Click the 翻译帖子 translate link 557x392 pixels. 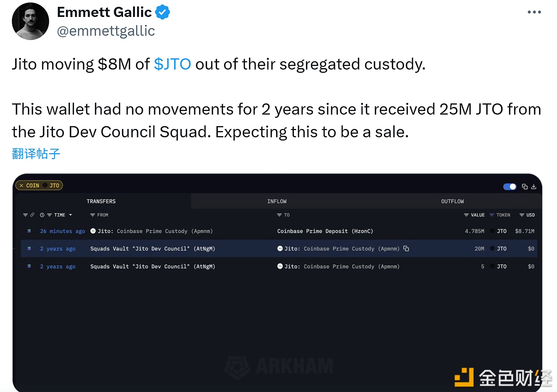coord(36,154)
